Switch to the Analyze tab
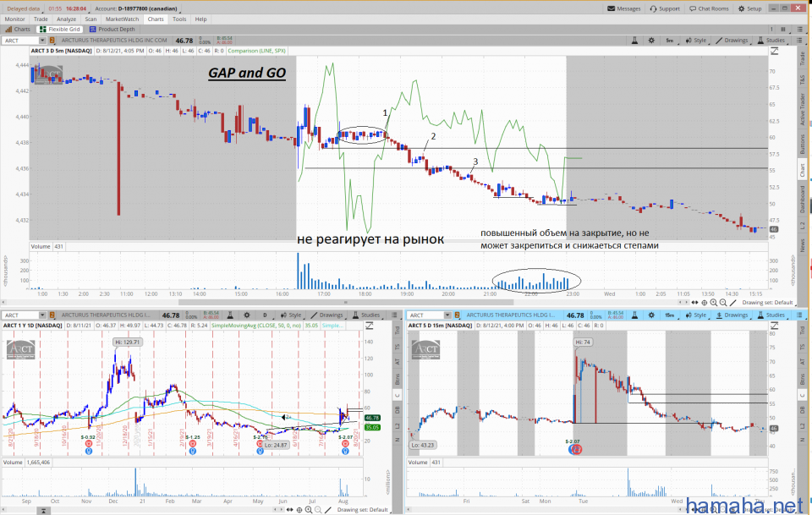The image size is (812, 515). click(66, 19)
